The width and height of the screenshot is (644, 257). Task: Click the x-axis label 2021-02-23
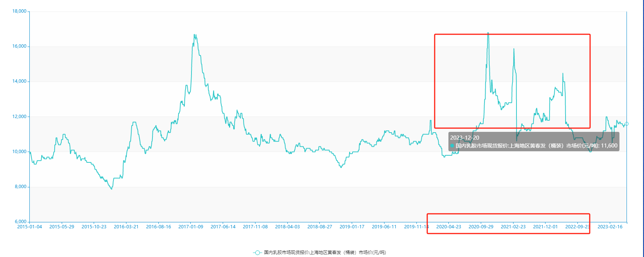[x=513, y=226]
